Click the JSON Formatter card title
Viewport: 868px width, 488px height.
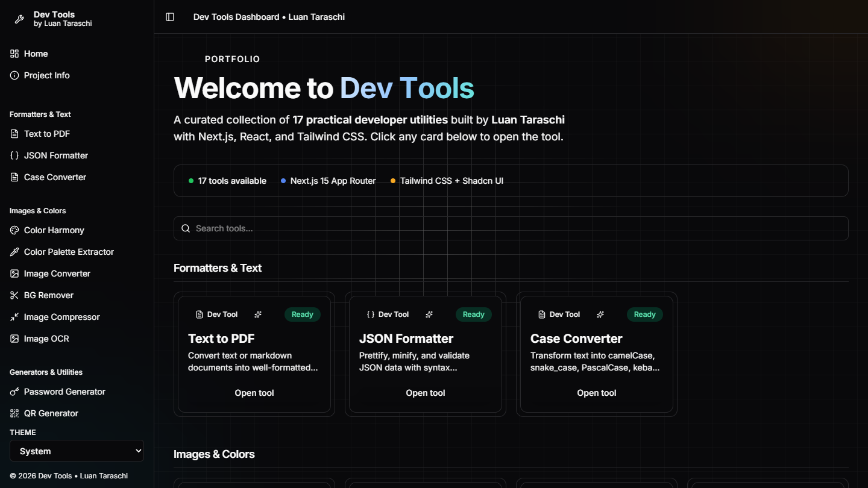click(x=406, y=339)
